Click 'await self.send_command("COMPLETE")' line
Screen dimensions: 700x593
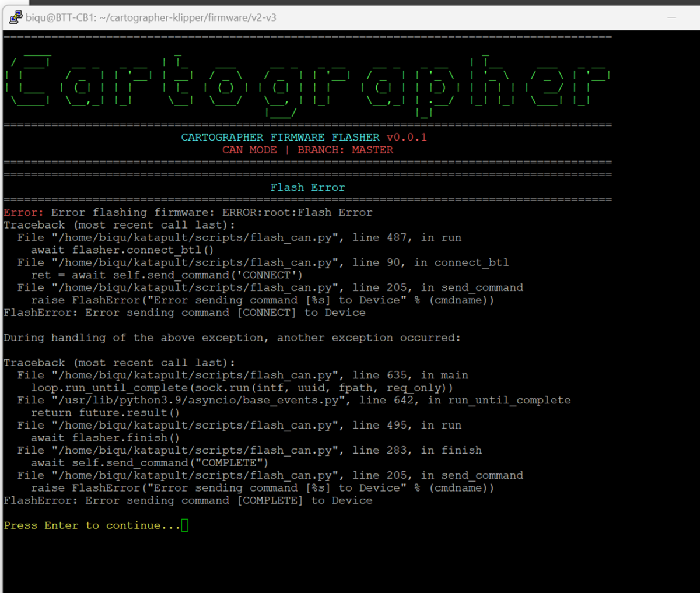[x=150, y=463]
